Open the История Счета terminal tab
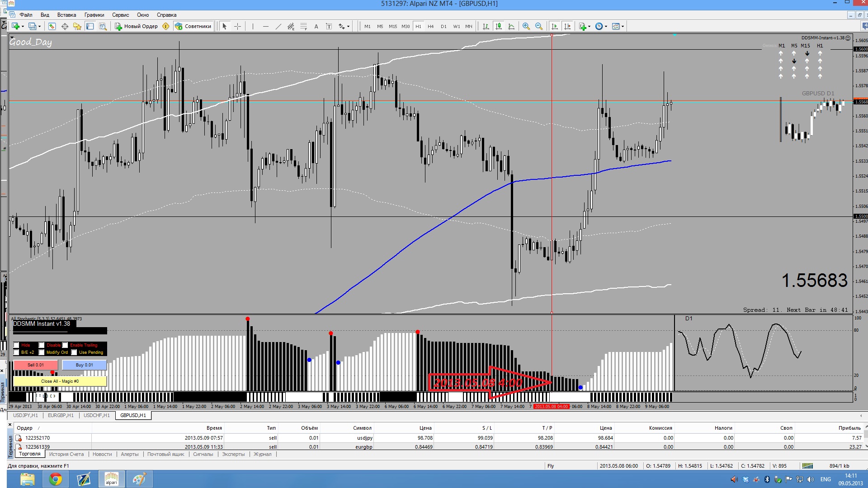The height and width of the screenshot is (488, 868). 66,454
